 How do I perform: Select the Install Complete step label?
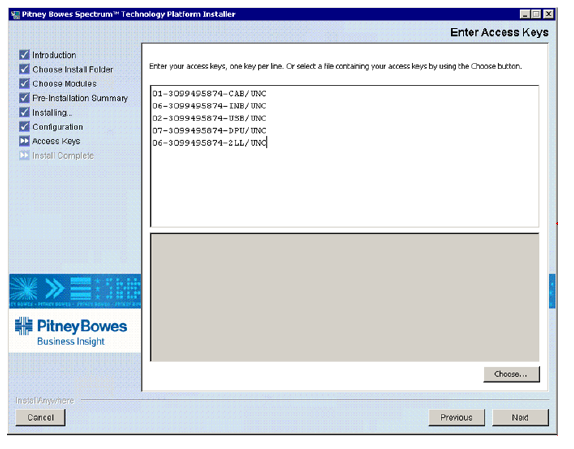(63, 156)
